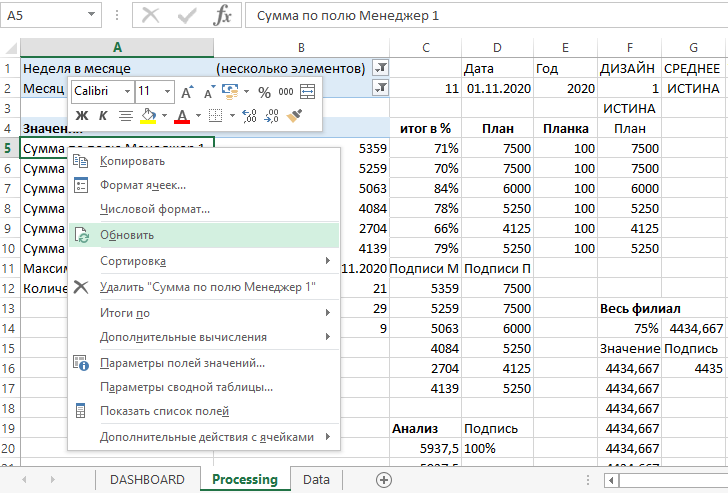Increase font size with larger A icon
Screen dimensions: 728x493
coord(187,91)
